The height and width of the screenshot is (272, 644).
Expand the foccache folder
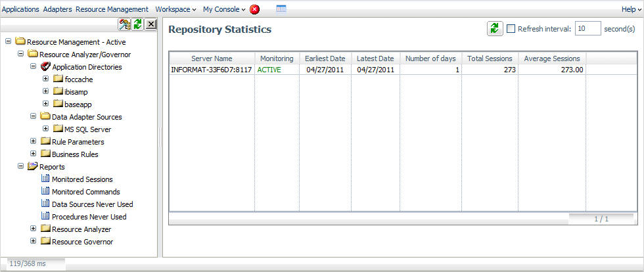[46, 79]
